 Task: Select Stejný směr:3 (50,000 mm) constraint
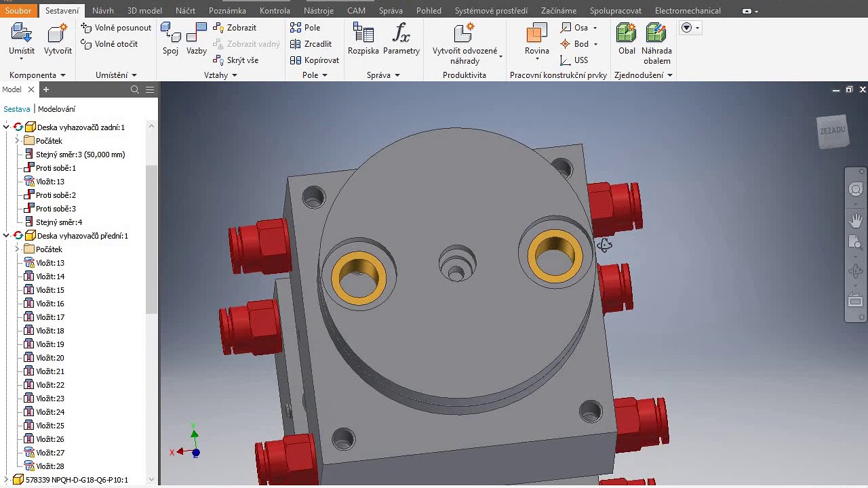point(80,155)
